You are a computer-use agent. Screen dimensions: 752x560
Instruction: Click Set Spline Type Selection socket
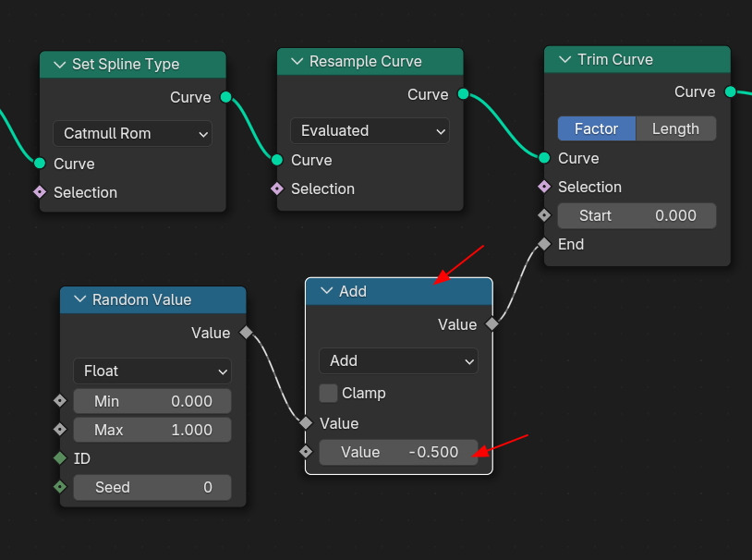point(40,192)
